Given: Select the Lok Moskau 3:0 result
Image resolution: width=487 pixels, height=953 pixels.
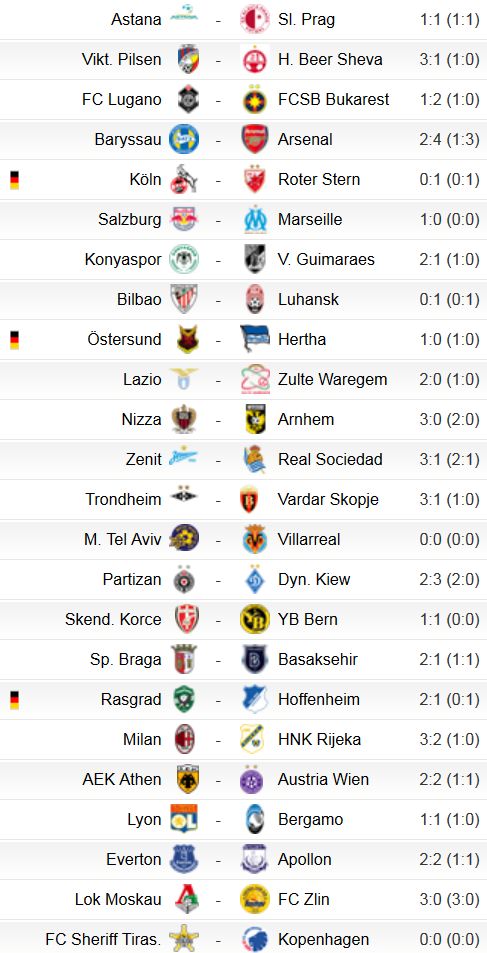Looking at the screenshot, I should pos(449,899).
